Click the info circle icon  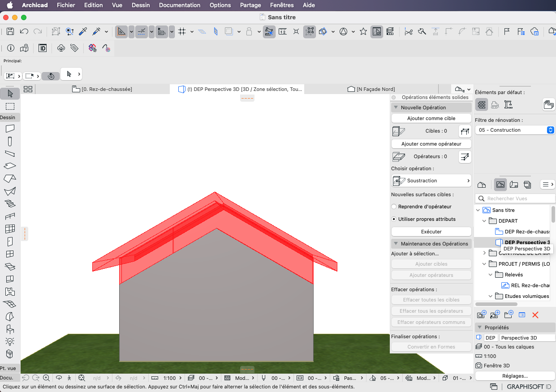(11, 48)
